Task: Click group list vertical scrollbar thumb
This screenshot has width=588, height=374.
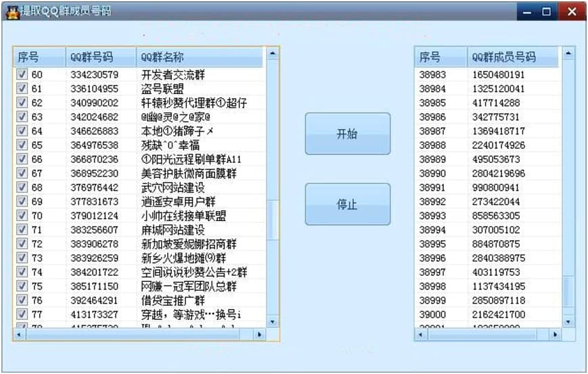Action: (273, 220)
